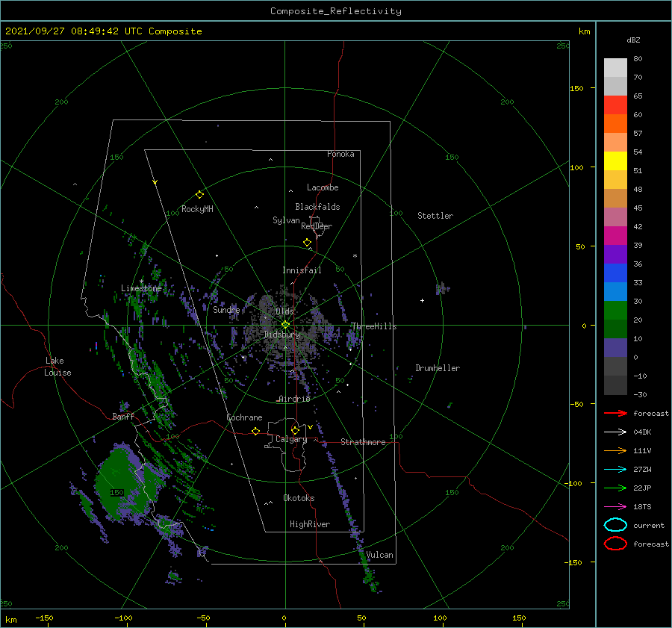Click the Didsbury city label

(x=281, y=335)
